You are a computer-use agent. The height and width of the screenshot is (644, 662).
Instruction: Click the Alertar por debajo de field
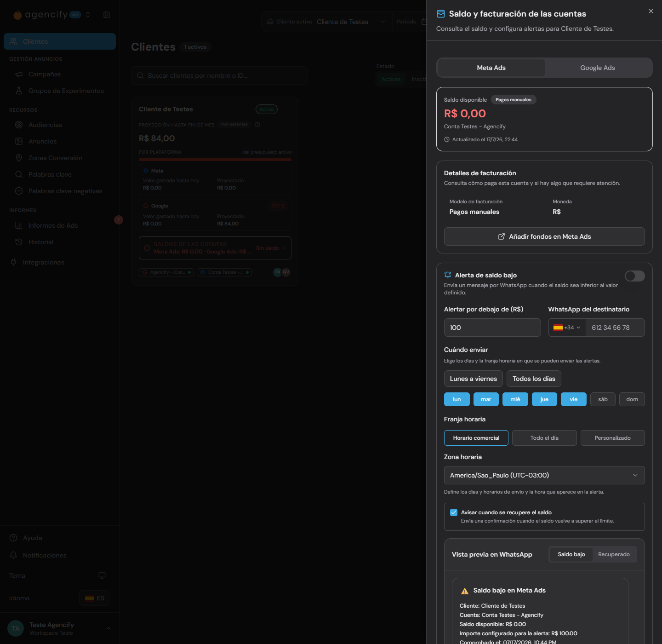(492, 328)
